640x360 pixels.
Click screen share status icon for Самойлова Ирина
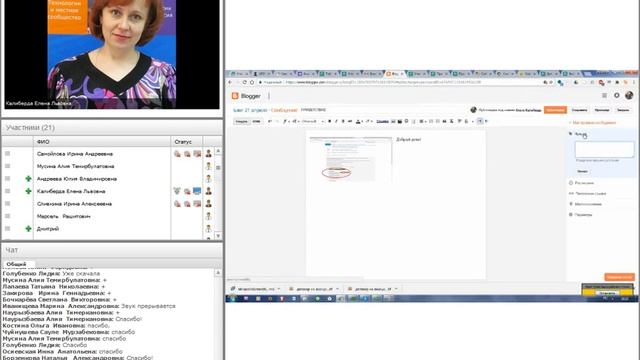point(197,154)
